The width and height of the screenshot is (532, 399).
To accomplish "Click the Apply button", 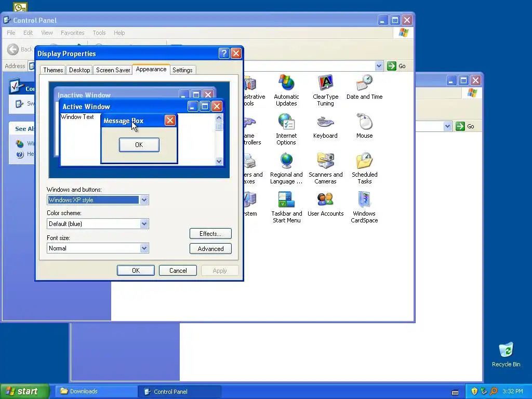I will [220, 270].
